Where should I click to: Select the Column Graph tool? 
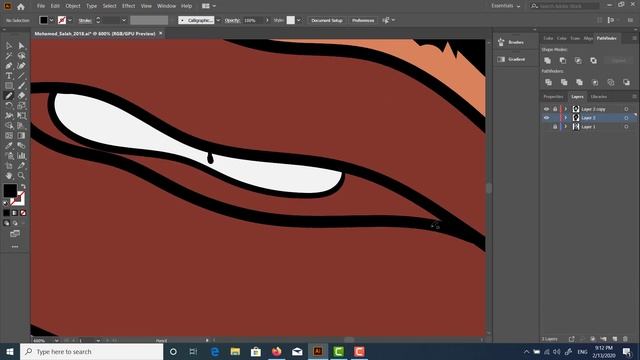click(x=22, y=156)
